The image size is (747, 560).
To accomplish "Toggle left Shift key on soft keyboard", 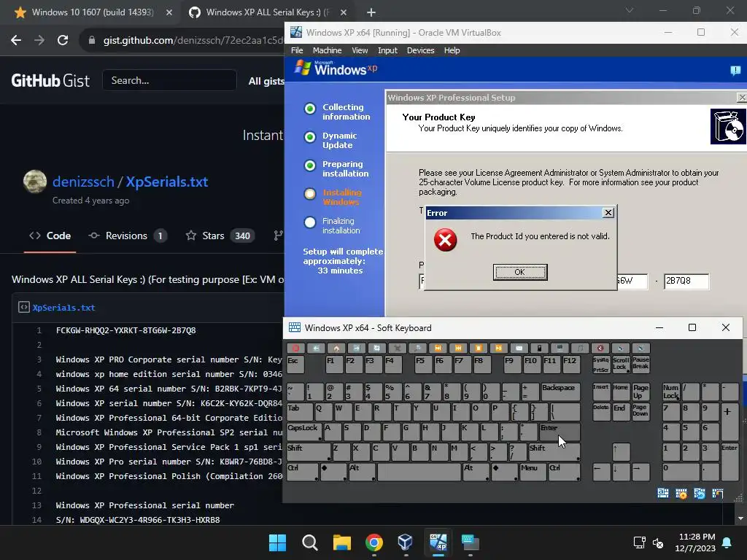I will (309, 451).
